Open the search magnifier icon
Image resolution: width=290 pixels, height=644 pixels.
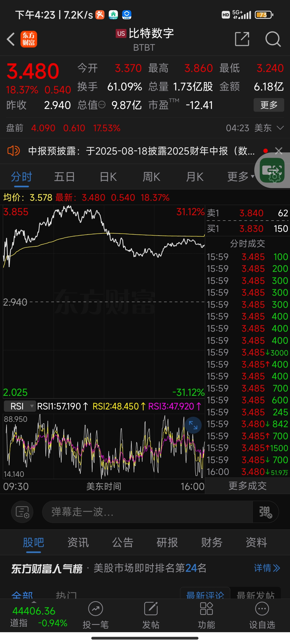pyautogui.click(x=273, y=39)
